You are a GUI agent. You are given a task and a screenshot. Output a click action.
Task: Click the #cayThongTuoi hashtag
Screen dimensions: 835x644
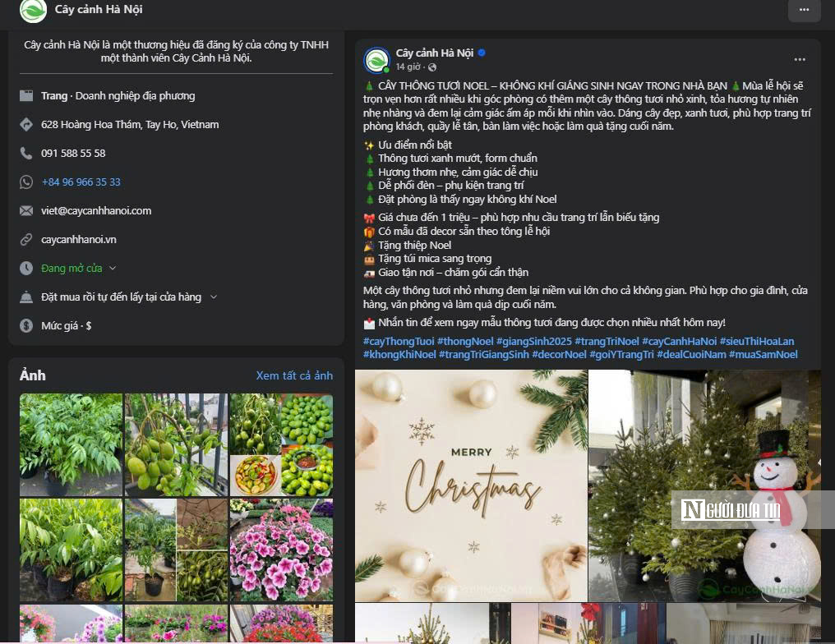tap(399, 341)
